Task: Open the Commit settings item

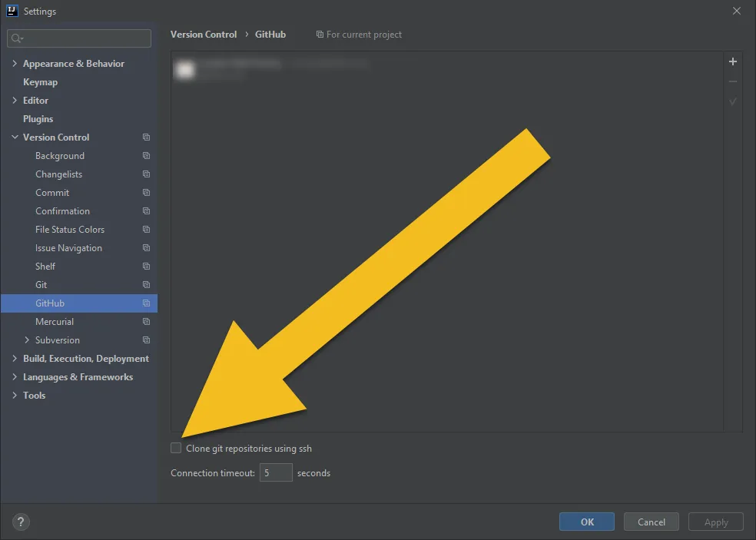Action: [52, 192]
